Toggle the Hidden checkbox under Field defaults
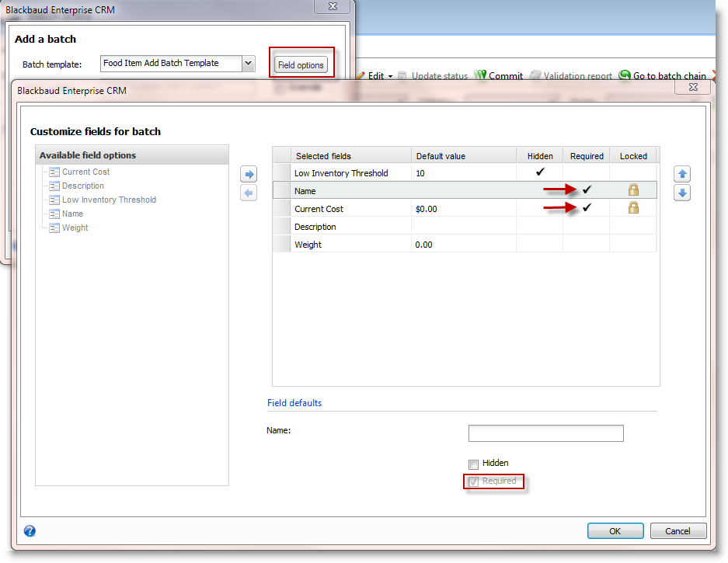The width and height of the screenshot is (728, 563). click(x=474, y=464)
